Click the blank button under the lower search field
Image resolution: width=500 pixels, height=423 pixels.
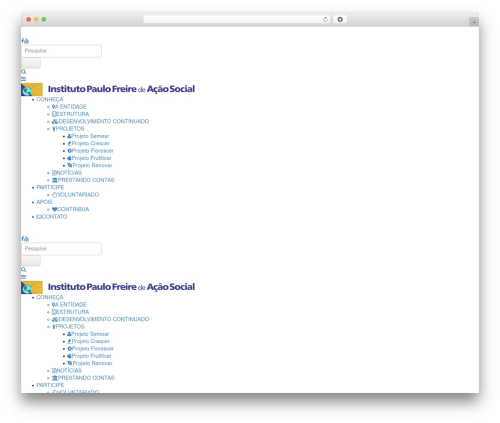[x=31, y=261]
